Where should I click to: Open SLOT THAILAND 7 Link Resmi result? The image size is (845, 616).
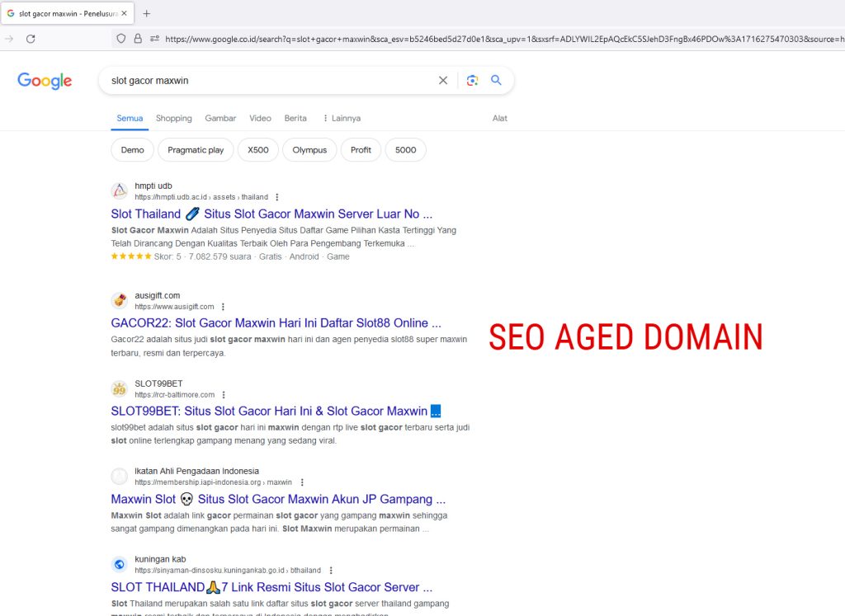click(x=271, y=587)
